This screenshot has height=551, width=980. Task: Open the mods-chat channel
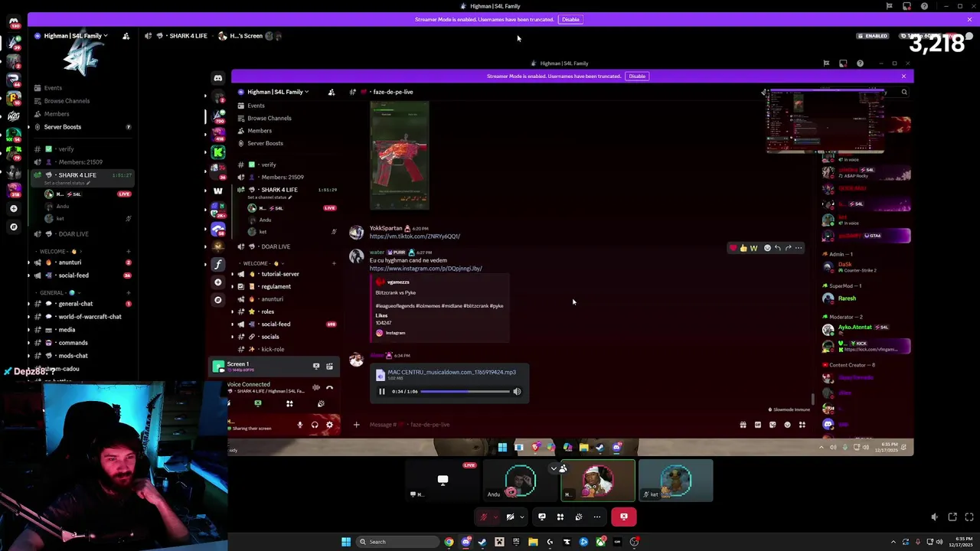click(x=73, y=356)
